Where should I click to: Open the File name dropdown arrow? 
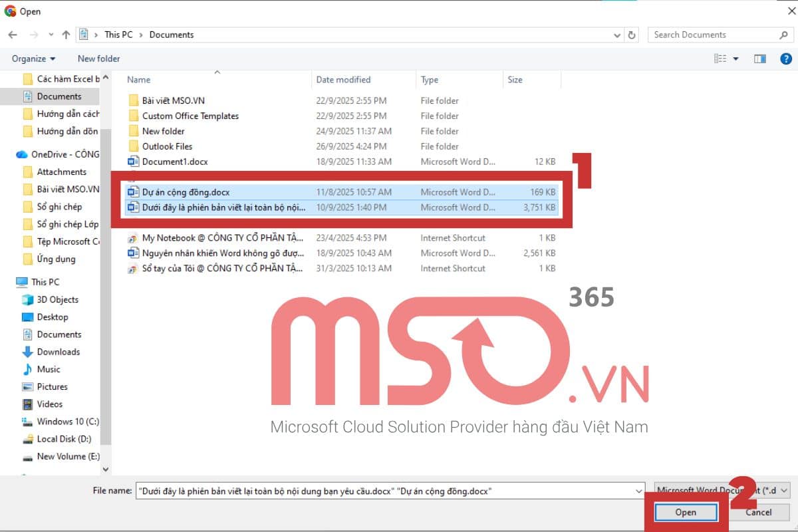(x=638, y=491)
